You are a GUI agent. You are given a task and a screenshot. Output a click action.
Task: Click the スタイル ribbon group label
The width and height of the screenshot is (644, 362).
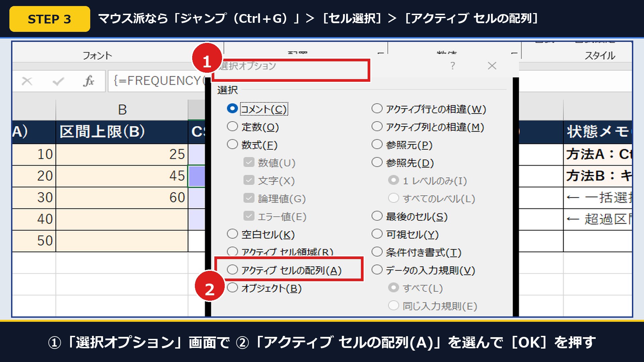pyautogui.click(x=600, y=55)
